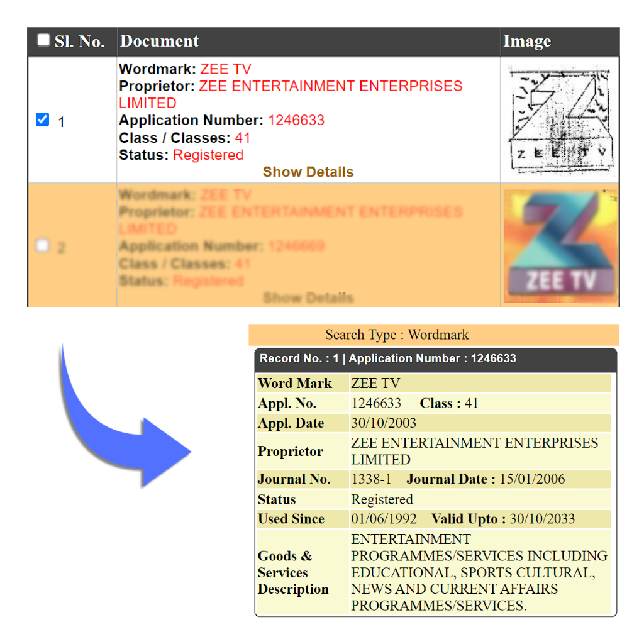Click the colorful ZEE TV logo image
The height and width of the screenshot is (644, 644).
pyautogui.click(x=560, y=246)
